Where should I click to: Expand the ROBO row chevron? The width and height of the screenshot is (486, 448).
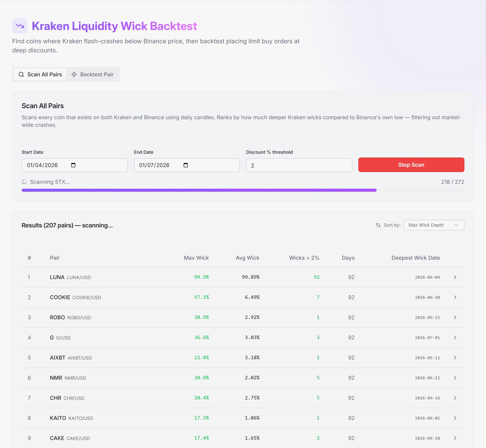pos(455,317)
